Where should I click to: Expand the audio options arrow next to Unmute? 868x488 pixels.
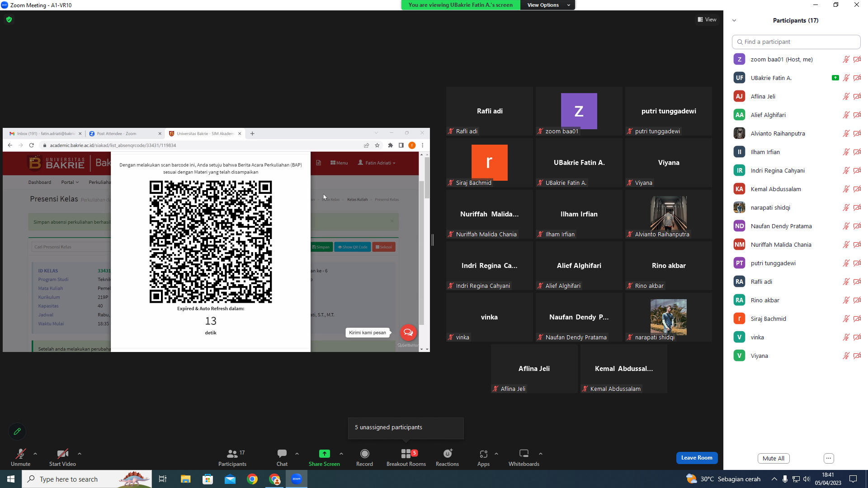[x=35, y=454]
